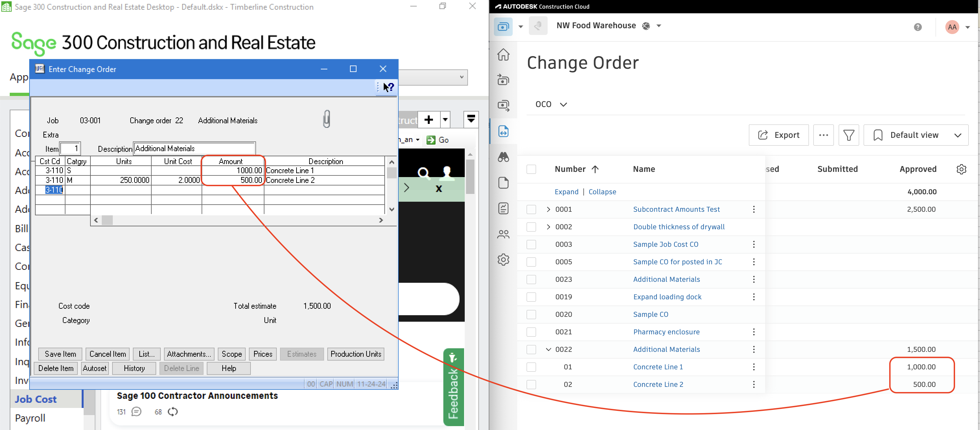Click the Name column header
The height and width of the screenshot is (430, 980).
point(644,169)
